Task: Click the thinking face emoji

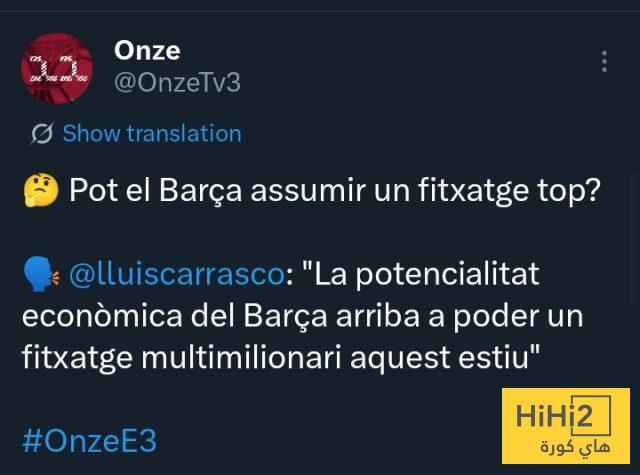Action: click(40, 191)
